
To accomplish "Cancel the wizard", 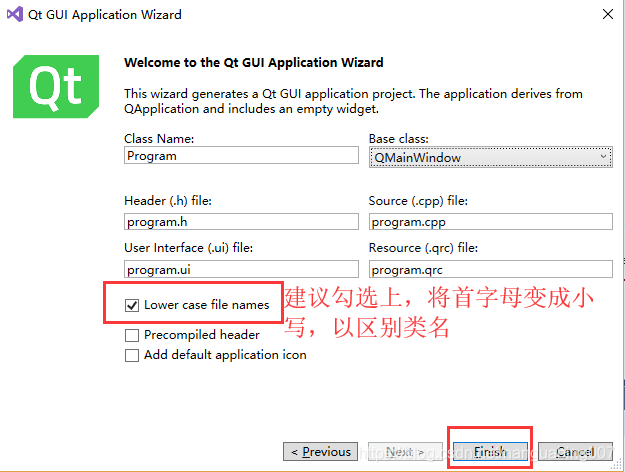I will click(575, 452).
